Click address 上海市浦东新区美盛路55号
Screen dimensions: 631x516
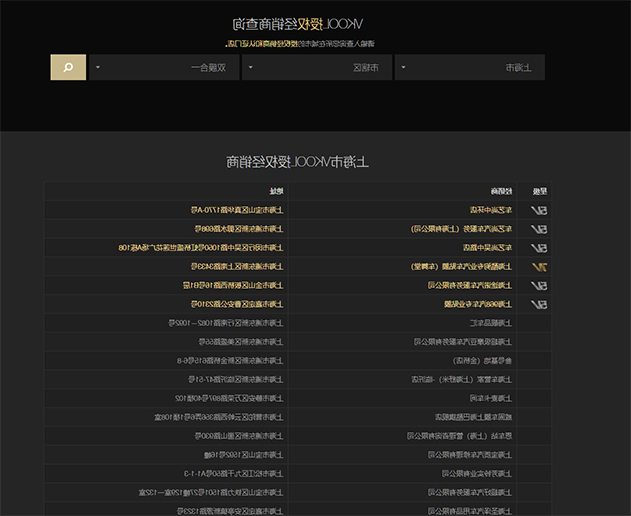241,342
